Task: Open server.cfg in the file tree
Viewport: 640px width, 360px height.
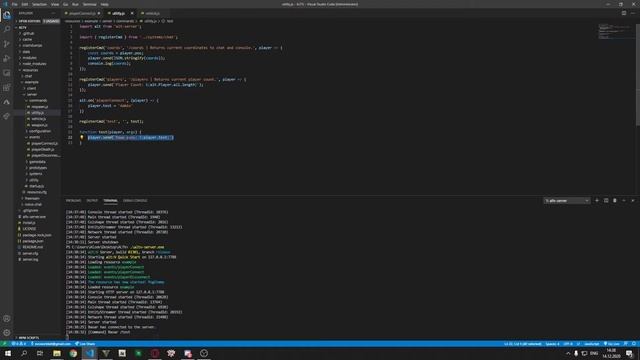Action: (30, 253)
